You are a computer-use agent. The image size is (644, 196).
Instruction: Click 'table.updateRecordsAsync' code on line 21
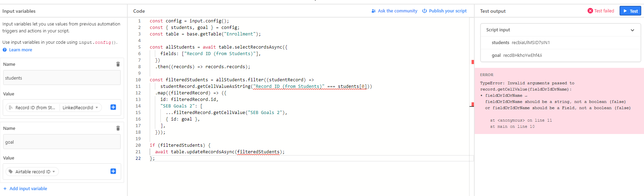coord(202,152)
